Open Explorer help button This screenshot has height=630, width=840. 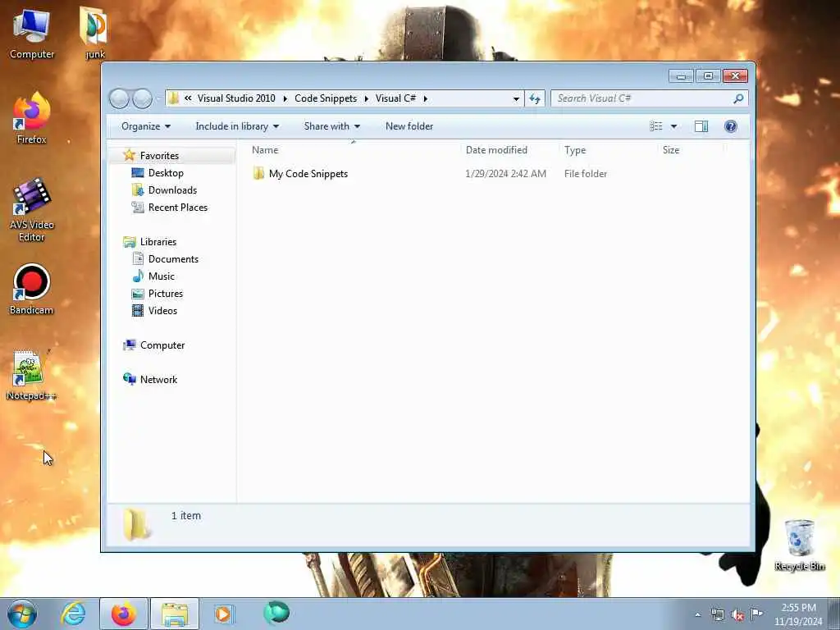731,126
